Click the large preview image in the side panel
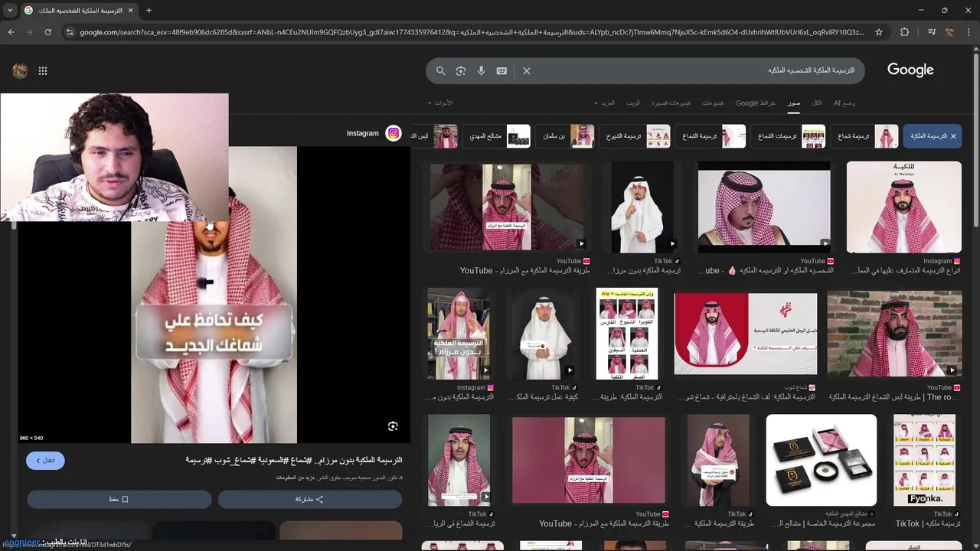Screen dimensions: 980x551 pos(214,295)
